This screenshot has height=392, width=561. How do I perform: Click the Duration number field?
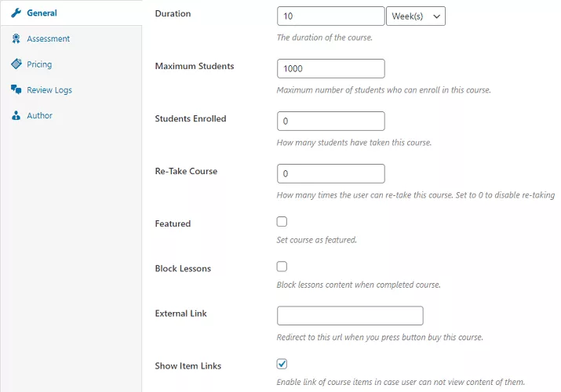tap(330, 16)
